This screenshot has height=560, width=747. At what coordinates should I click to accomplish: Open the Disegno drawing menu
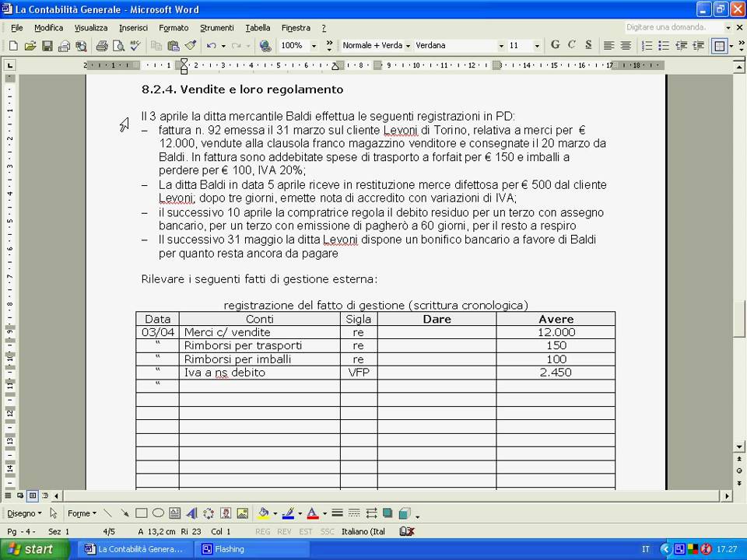24,513
